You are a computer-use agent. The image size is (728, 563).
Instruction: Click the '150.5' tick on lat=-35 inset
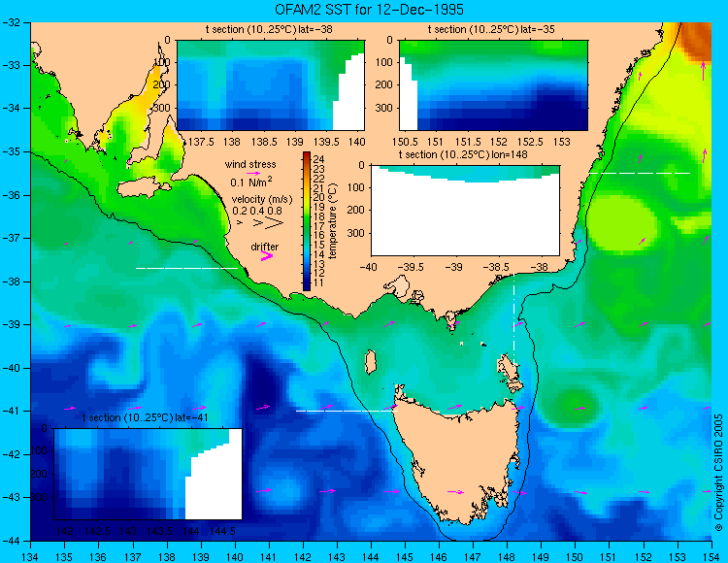coord(405,142)
